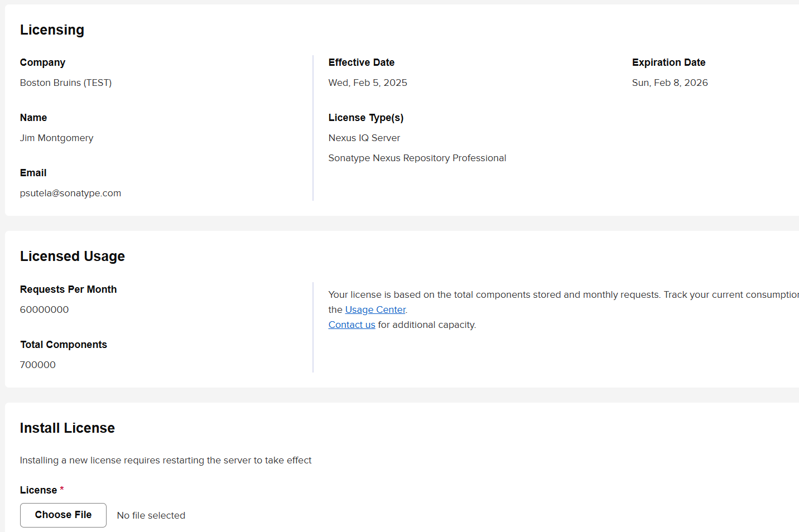The width and height of the screenshot is (799, 532).
Task: Click the email psutela@sonatype.com
Action: coord(70,193)
